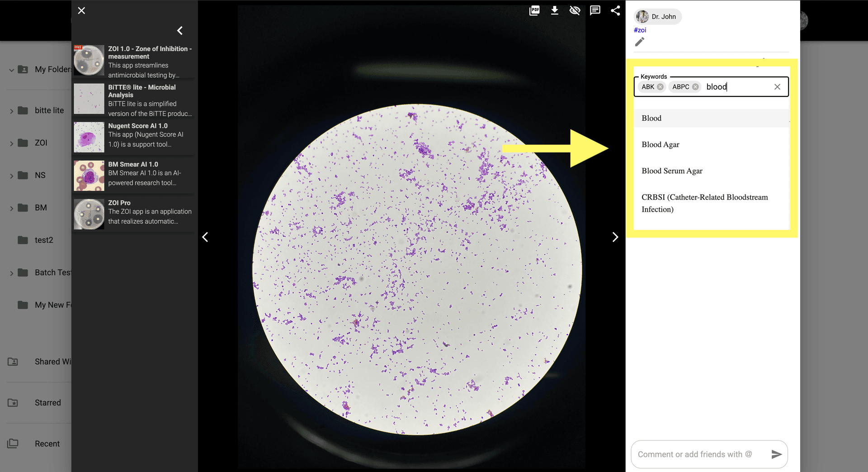Viewport: 868px width, 472px height.
Task: Toggle the hide visibility eye icon
Action: pyautogui.click(x=575, y=10)
